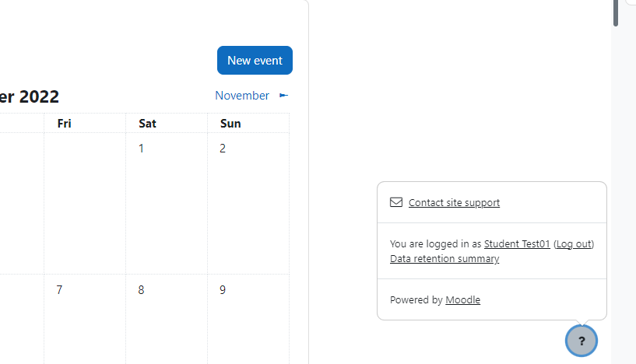Select Friday the 7th calendar cell
The height and width of the screenshot is (364, 636).
pyautogui.click(x=85, y=319)
